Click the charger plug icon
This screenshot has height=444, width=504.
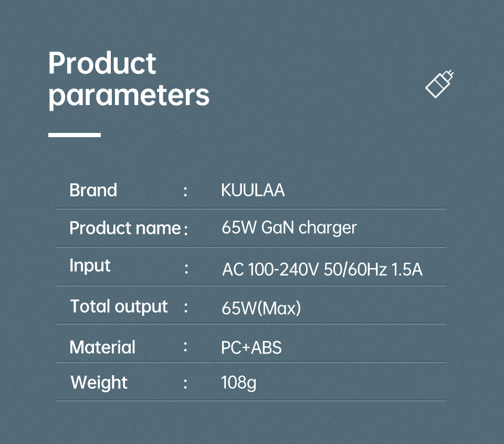click(439, 84)
